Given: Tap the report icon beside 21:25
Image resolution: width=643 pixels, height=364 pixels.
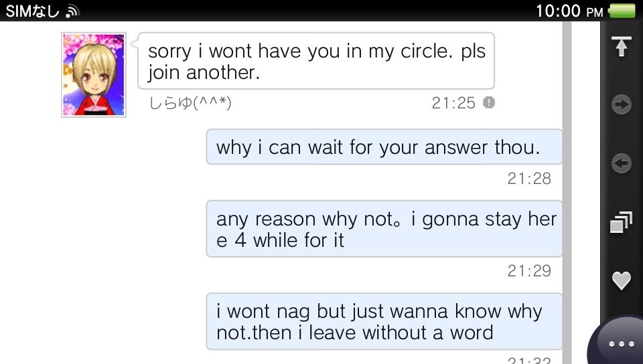Looking at the screenshot, I should (489, 102).
